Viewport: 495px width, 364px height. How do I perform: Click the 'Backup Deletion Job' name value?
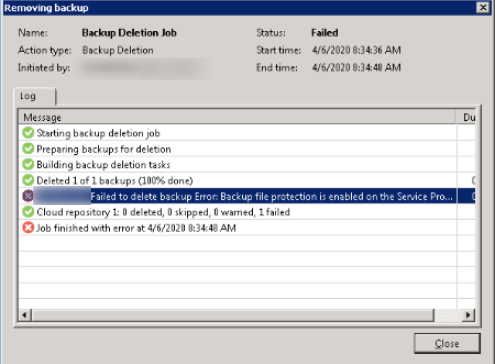129,33
